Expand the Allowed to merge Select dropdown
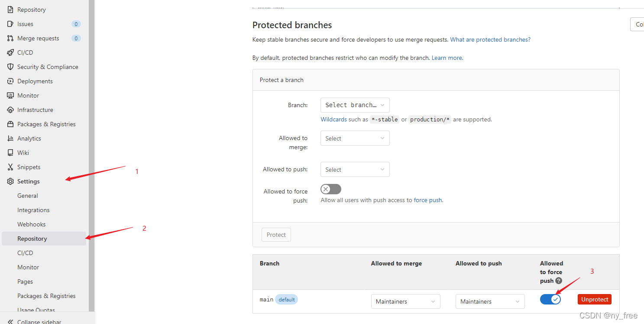 tap(355, 138)
